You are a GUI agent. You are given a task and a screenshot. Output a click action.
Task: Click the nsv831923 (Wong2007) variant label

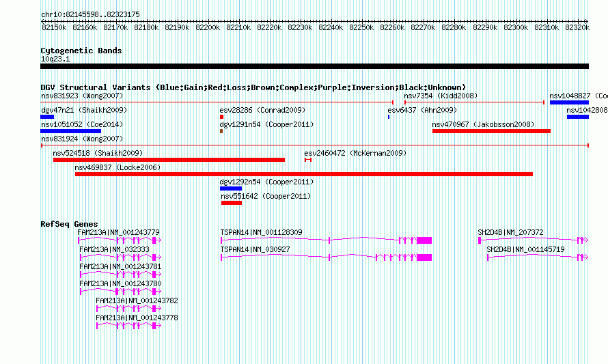coord(82,96)
